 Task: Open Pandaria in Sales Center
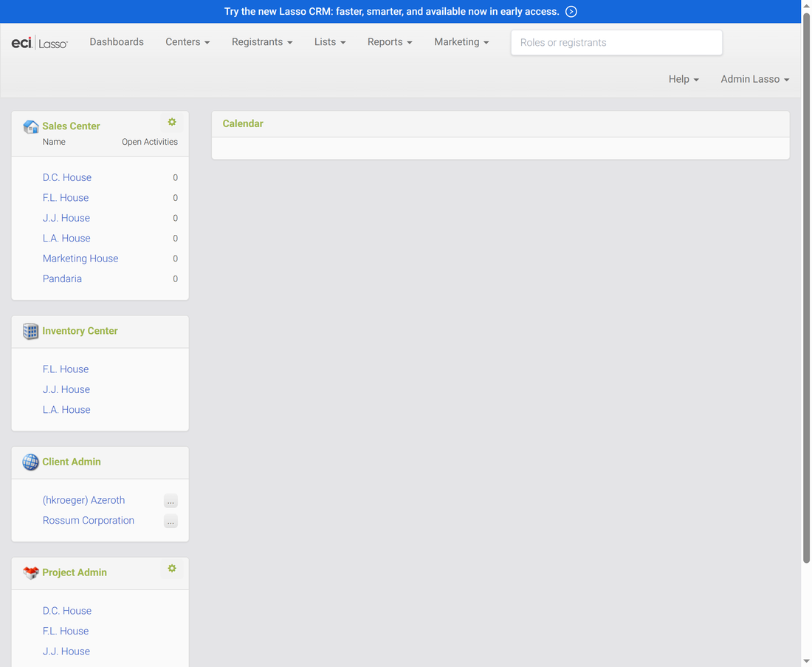point(62,278)
